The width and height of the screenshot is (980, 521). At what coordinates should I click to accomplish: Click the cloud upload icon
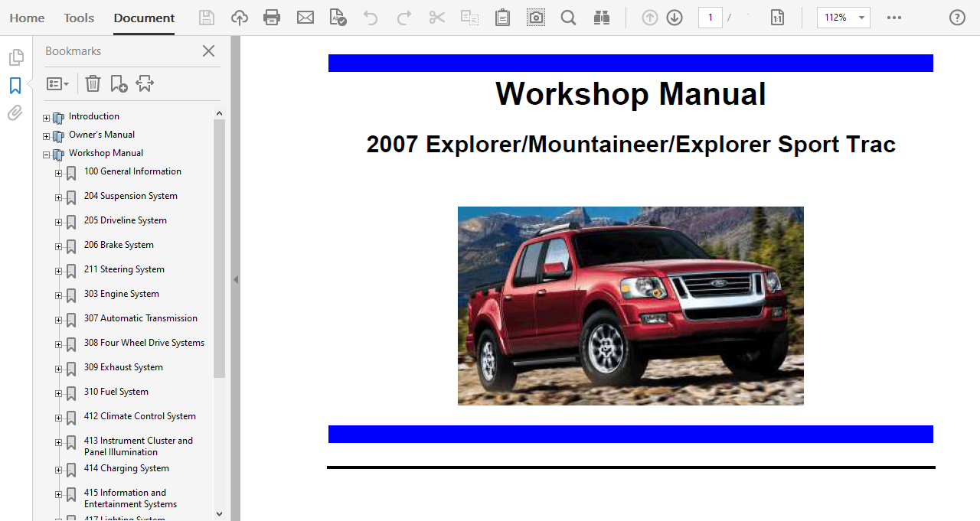pyautogui.click(x=240, y=18)
